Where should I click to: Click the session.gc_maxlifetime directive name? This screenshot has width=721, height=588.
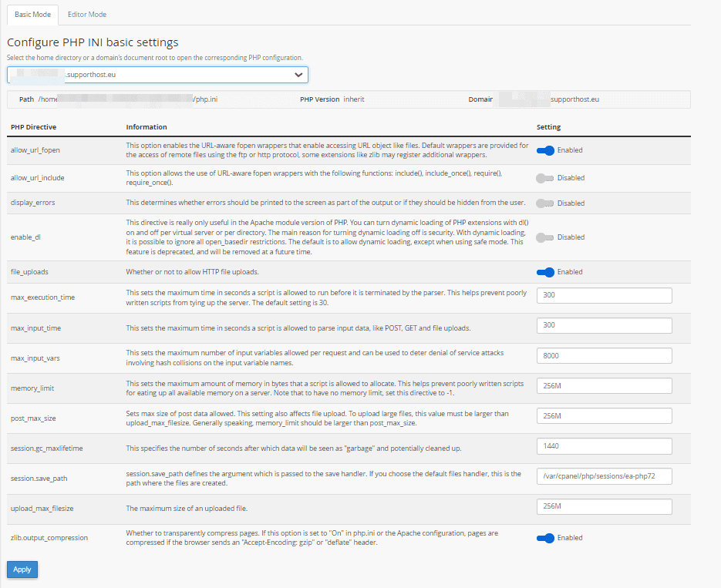[x=47, y=449]
